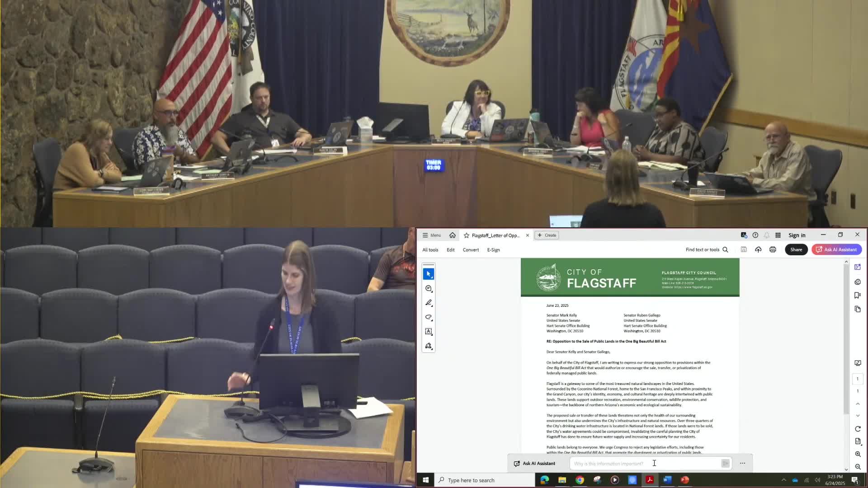868x488 pixels.
Task: Open the All tools menu
Action: coord(430,250)
